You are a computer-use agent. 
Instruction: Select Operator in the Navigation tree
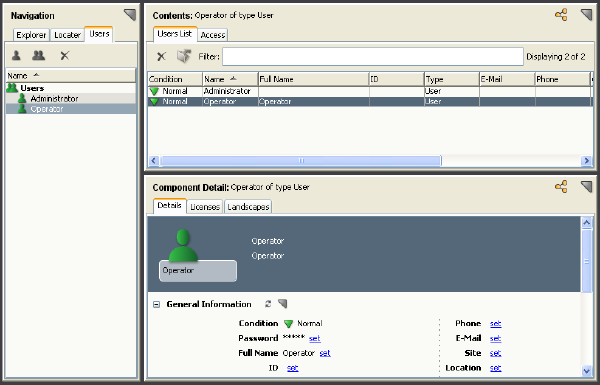click(x=47, y=109)
